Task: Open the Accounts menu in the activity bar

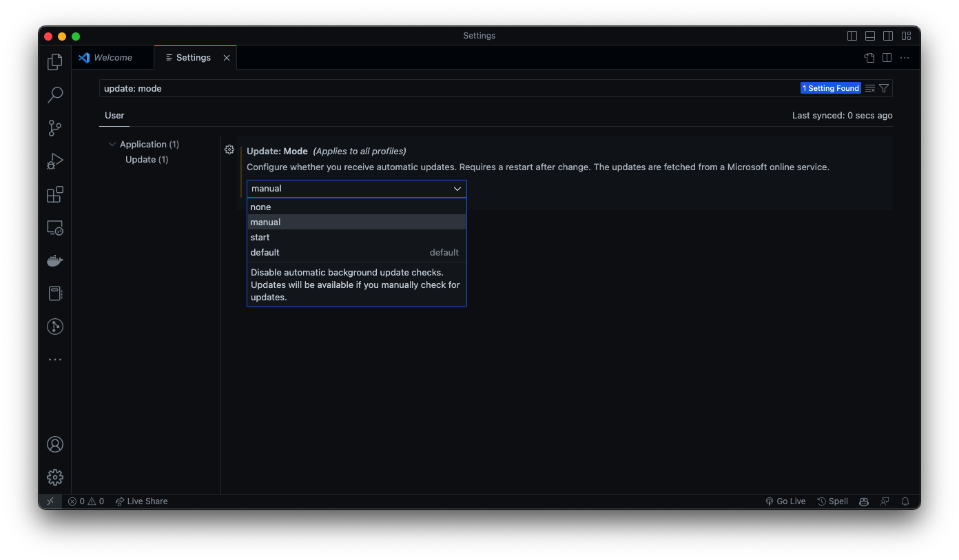Action: tap(54, 444)
